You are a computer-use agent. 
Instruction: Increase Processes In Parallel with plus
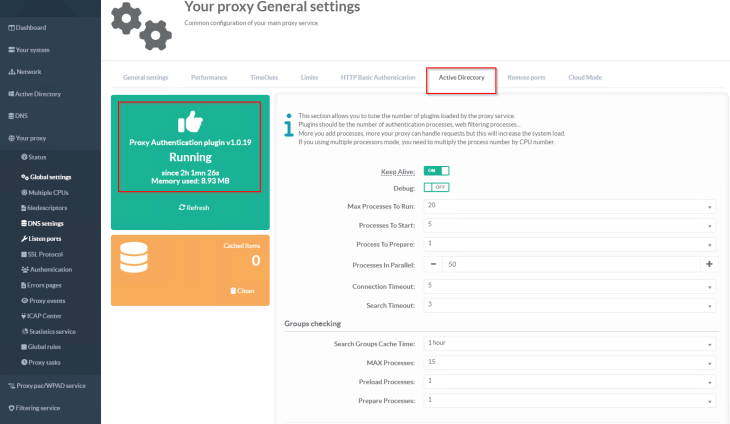709,264
